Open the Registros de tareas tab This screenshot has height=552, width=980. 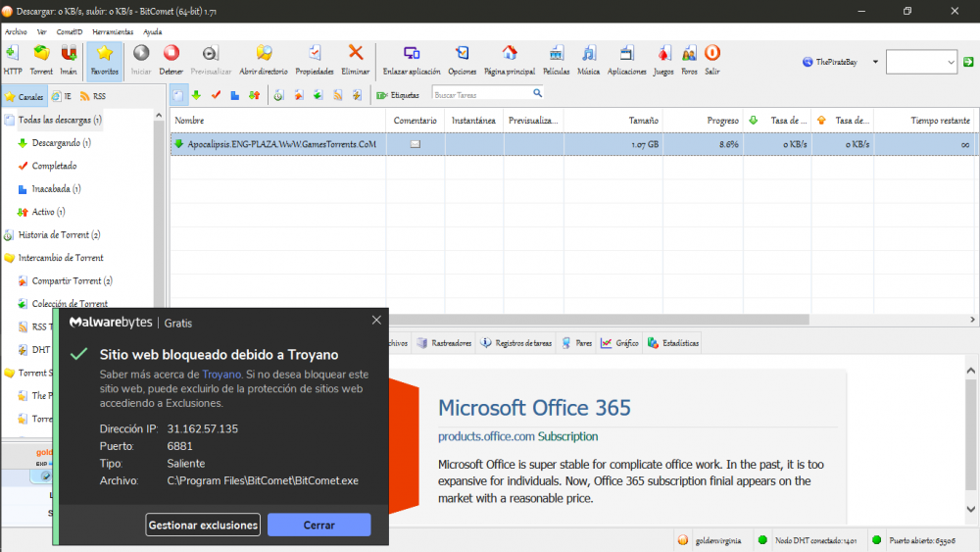(x=516, y=342)
